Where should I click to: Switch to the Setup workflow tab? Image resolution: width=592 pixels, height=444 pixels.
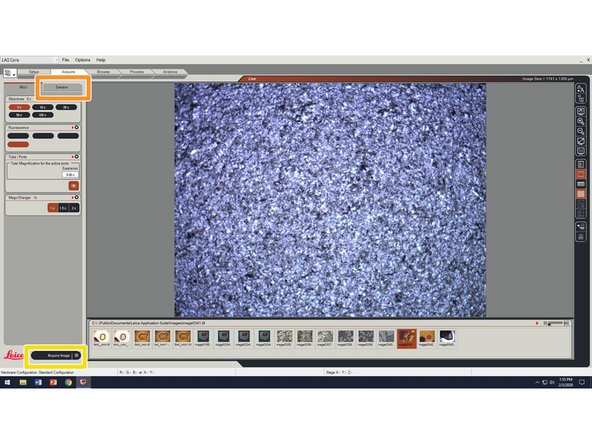(34, 72)
